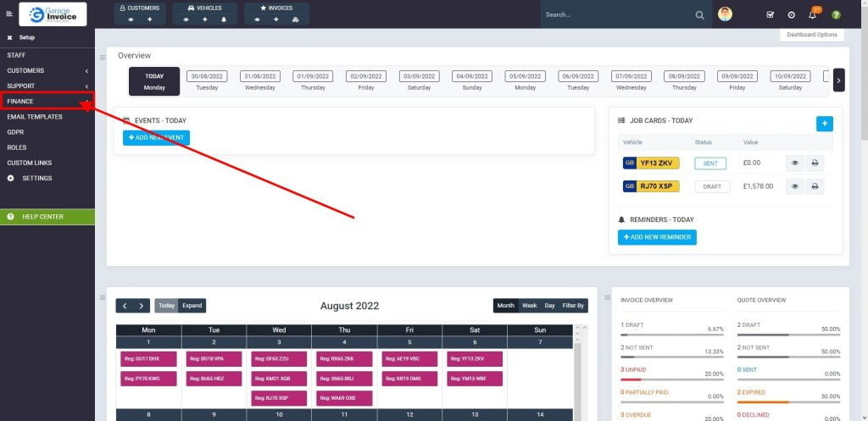
Task: Click the tasks checklist icon in header
Action: (770, 14)
